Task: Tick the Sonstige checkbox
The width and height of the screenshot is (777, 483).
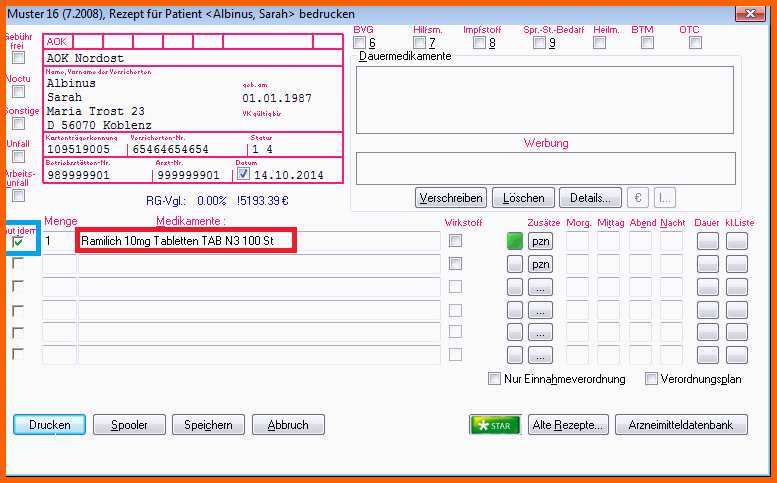Action: (x=18, y=123)
